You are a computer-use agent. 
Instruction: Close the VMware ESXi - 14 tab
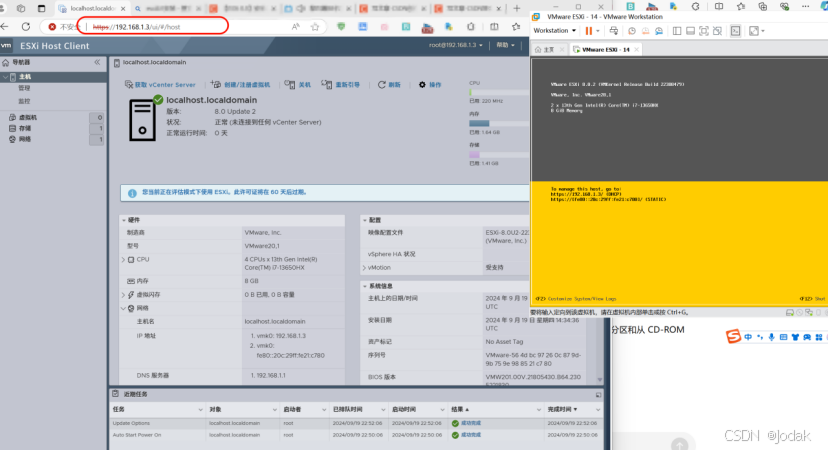click(637, 50)
